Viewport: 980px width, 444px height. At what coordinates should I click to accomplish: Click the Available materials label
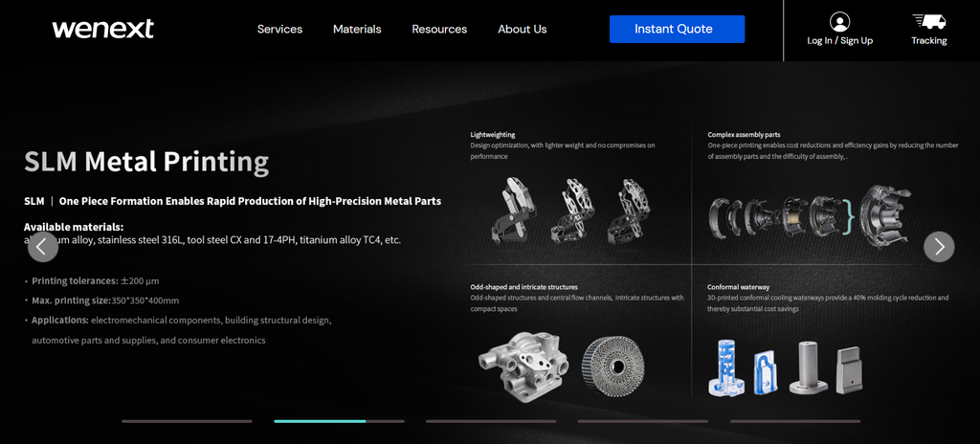point(74,227)
